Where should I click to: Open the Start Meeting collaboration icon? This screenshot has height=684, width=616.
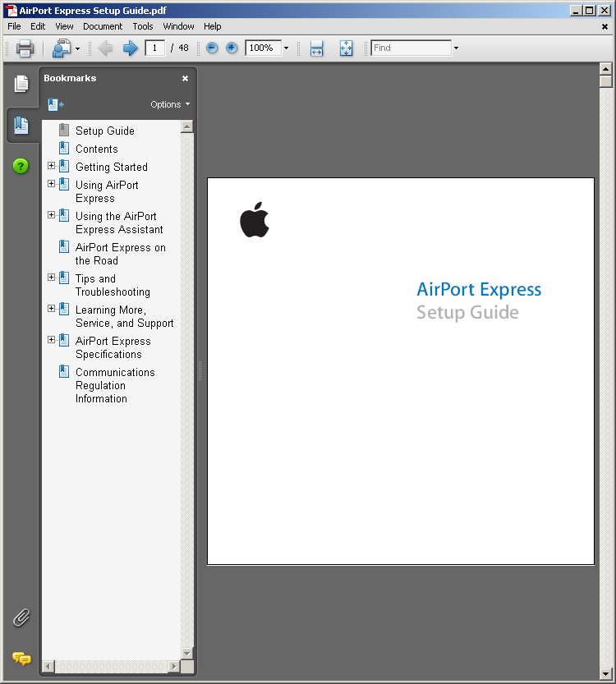point(62,48)
